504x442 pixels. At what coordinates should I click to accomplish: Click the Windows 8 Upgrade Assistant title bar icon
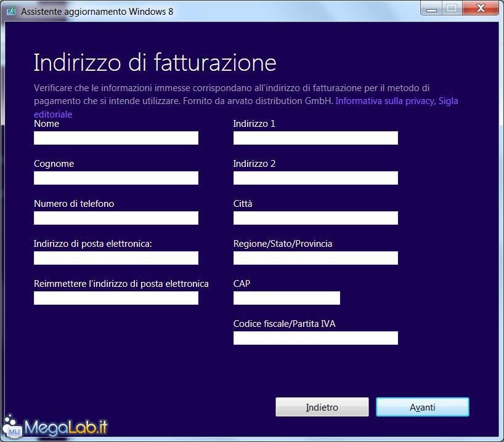point(12,11)
